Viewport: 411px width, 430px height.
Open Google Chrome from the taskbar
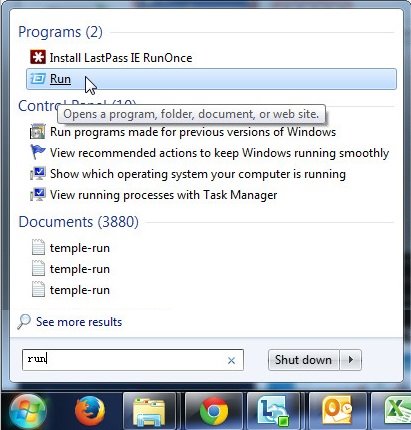pyautogui.click(x=214, y=411)
